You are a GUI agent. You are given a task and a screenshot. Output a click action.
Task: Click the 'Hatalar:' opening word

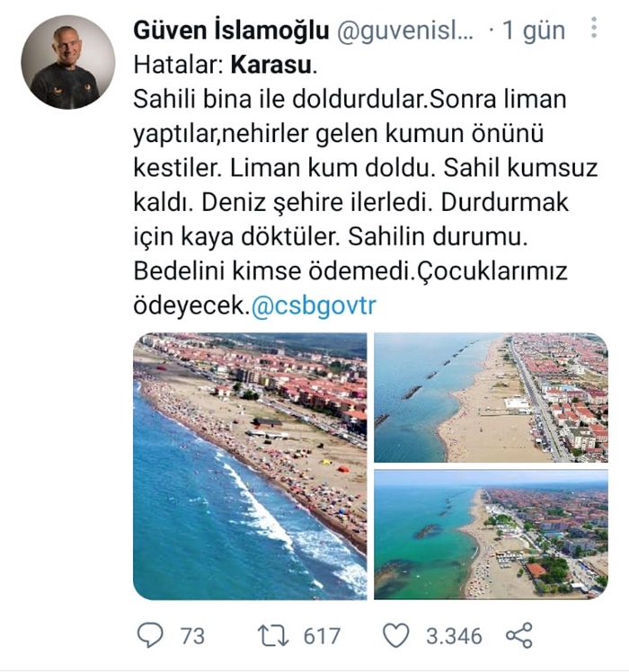pos(179,66)
